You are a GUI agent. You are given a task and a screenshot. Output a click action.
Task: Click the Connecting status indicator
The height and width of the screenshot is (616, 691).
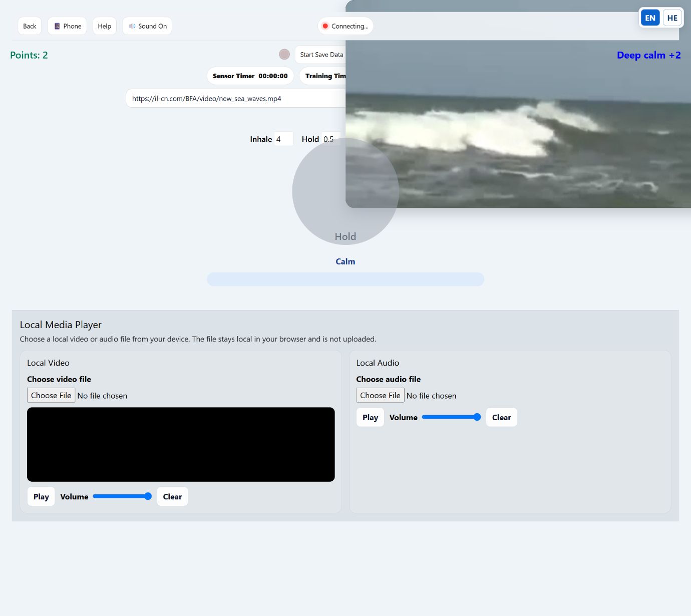click(x=345, y=26)
